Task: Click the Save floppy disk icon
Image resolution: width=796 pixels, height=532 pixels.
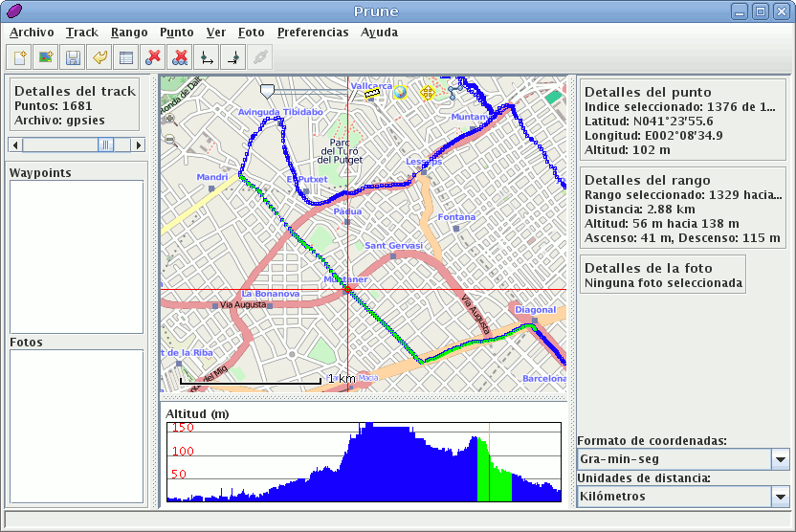Action: pos(72,57)
